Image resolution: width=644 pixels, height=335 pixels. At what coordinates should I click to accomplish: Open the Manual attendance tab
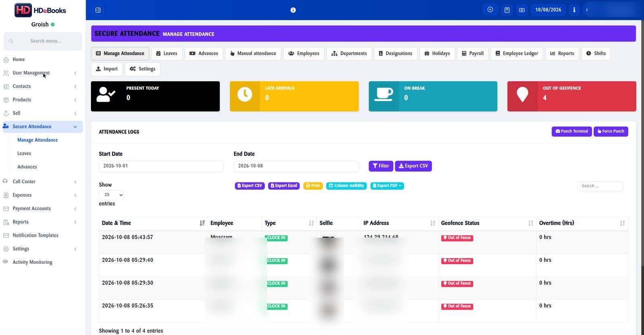pos(253,54)
